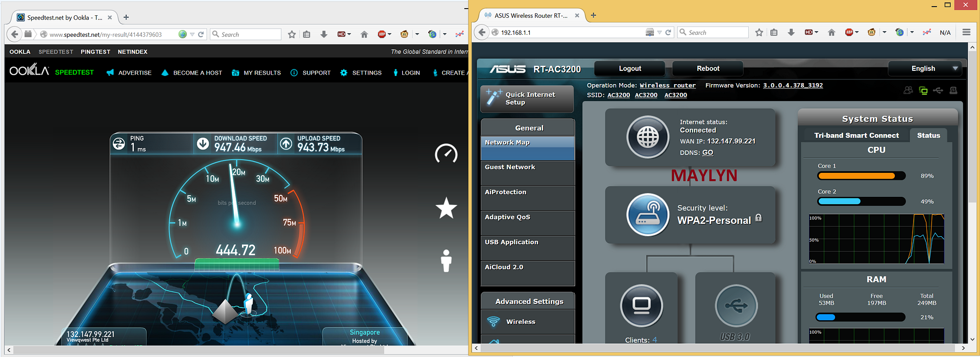Click the globe Internet status icon
This screenshot has height=357, width=980.
[648, 137]
